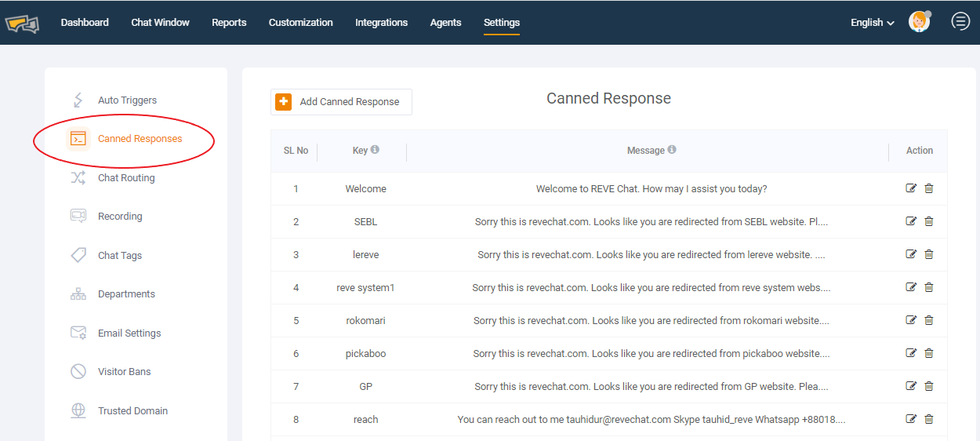Delete the SEBL canned response
980x441 pixels.
[929, 221]
